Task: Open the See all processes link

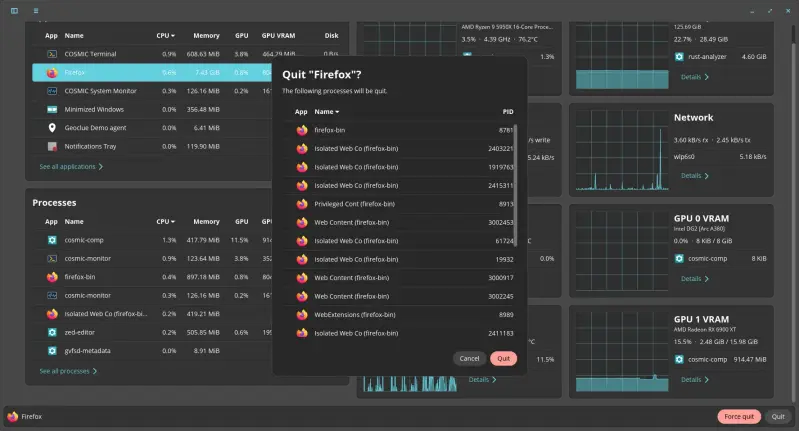Action: click(x=68, y=371)
